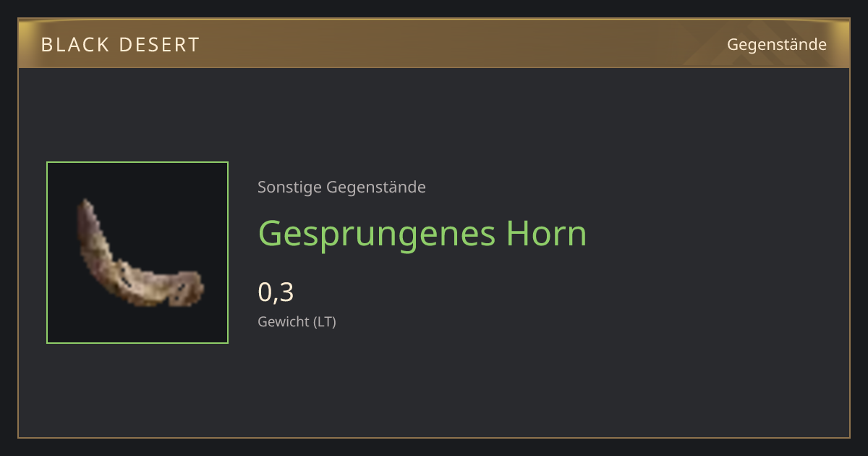
Task: Click the pointed tip of the horn image
Action: (x=86, y=204)
